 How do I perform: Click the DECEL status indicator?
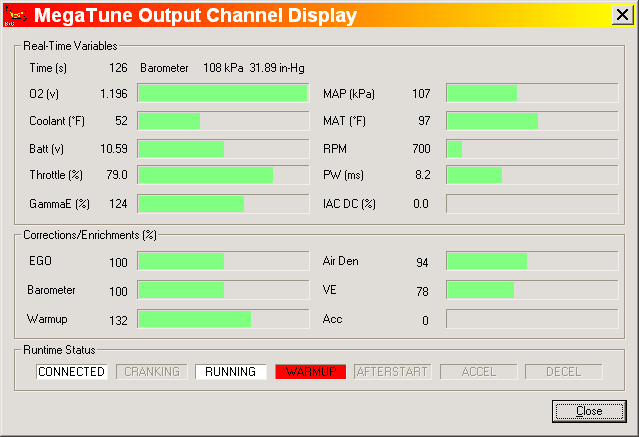tap(564, 372)
